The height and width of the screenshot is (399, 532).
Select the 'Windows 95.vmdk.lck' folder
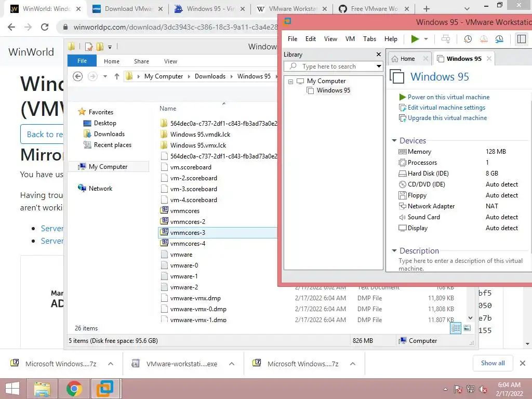(x=200, y=135)
